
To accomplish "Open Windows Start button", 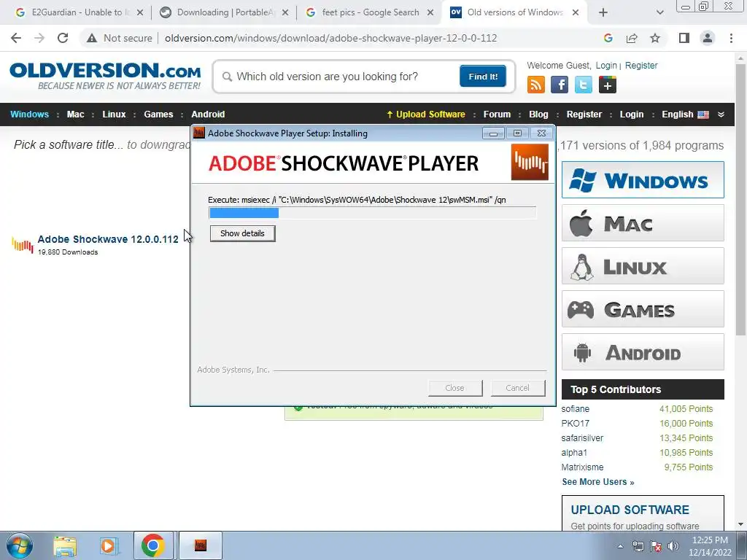I will 19,545.
